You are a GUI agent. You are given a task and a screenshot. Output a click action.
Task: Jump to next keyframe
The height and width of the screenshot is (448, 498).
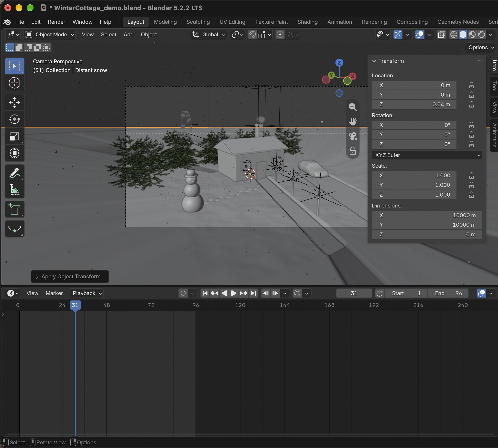pyautogui.click(x=243, y=293)
